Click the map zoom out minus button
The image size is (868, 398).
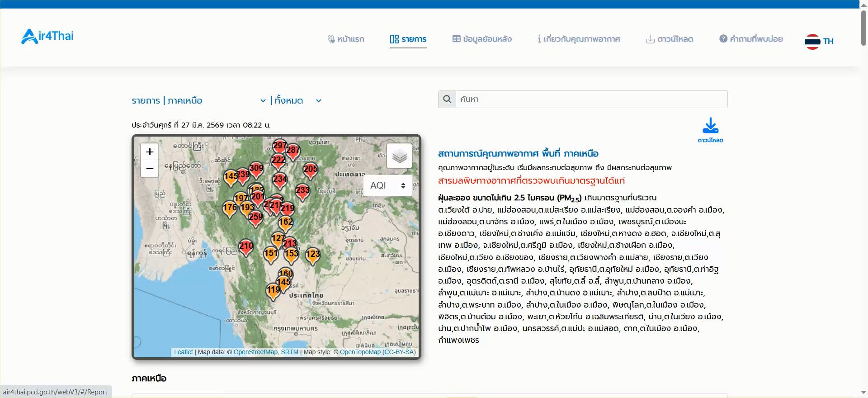point(150,169)
